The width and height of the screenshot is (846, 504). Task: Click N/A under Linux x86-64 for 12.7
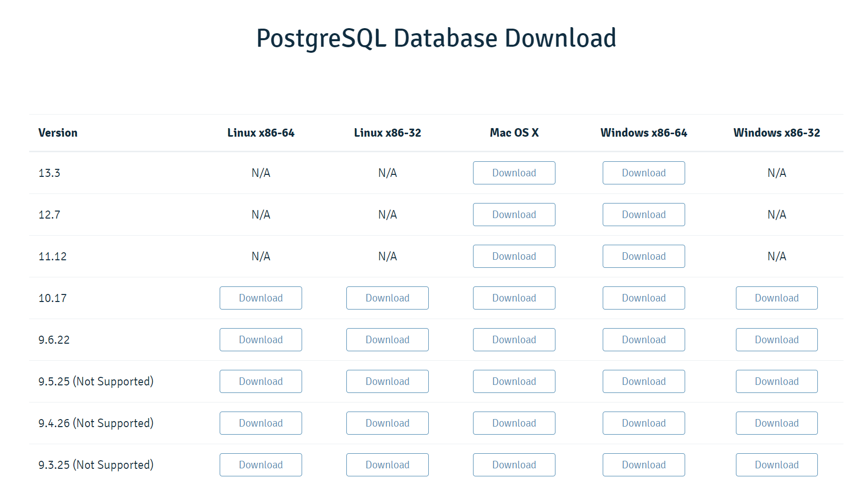pos(260,215)
